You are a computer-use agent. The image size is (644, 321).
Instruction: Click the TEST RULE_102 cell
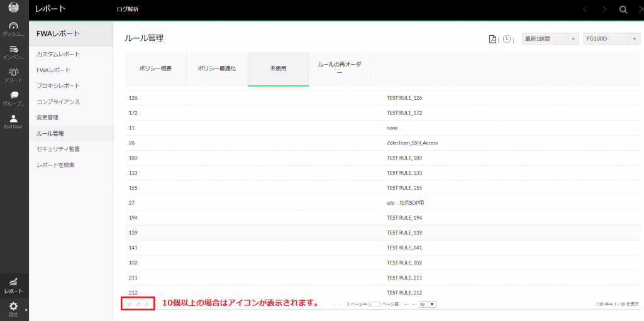404,263
